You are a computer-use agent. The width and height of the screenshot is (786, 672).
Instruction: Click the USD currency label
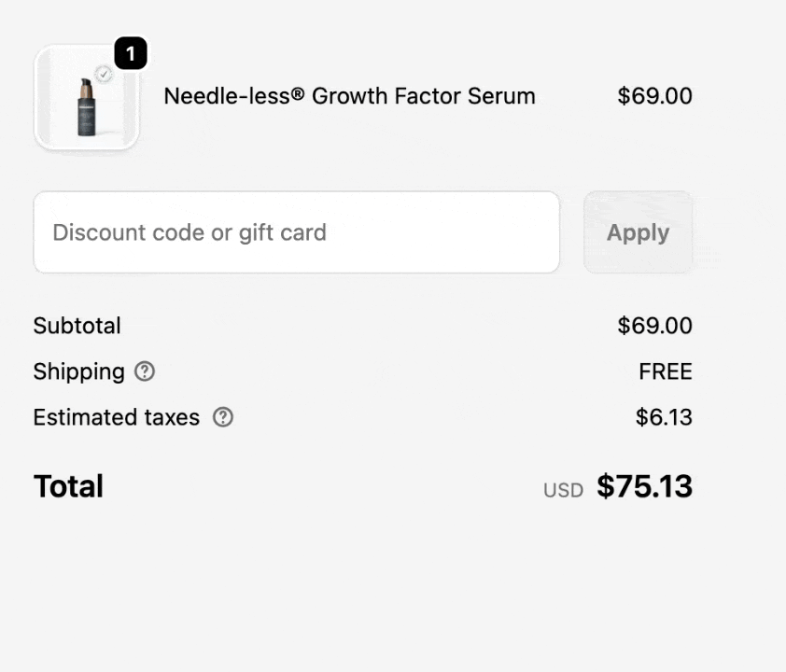(x=563, y=489)
